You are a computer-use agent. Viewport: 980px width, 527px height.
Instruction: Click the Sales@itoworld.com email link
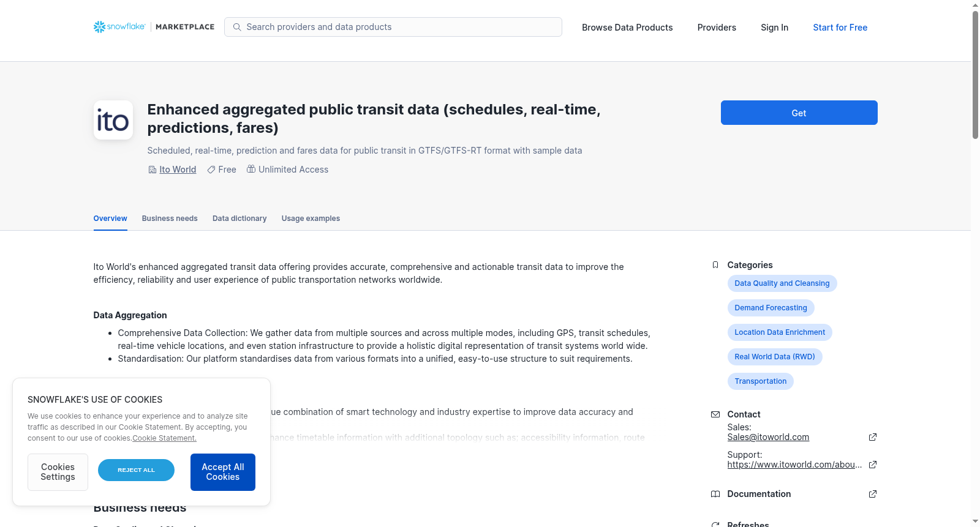coord(768,437)
